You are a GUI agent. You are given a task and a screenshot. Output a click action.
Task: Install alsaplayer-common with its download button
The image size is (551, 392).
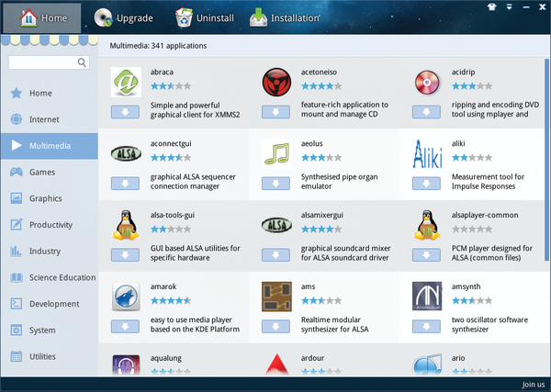426,255
